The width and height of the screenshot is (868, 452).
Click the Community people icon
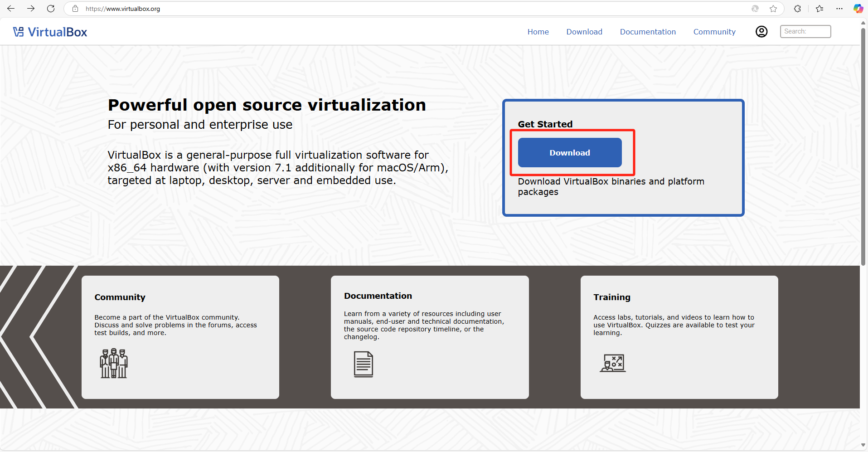[114, 363]
